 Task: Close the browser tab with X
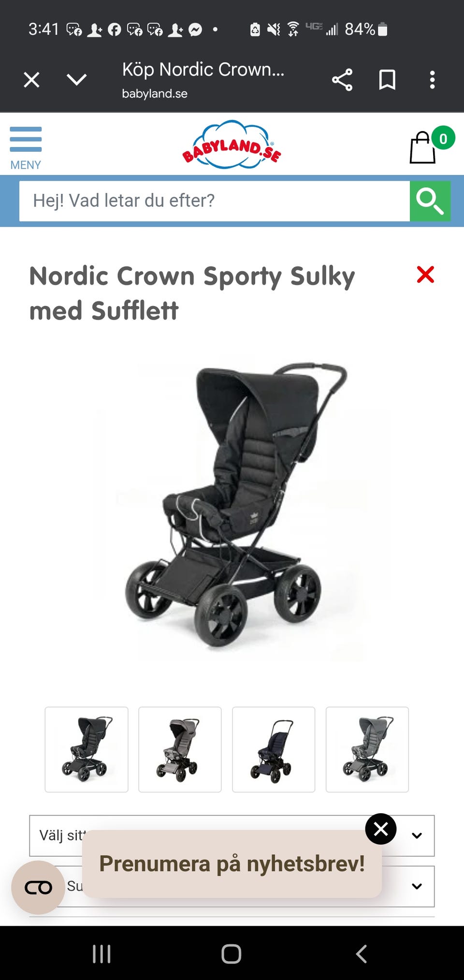pyautogui.click(x=32, y=80)
